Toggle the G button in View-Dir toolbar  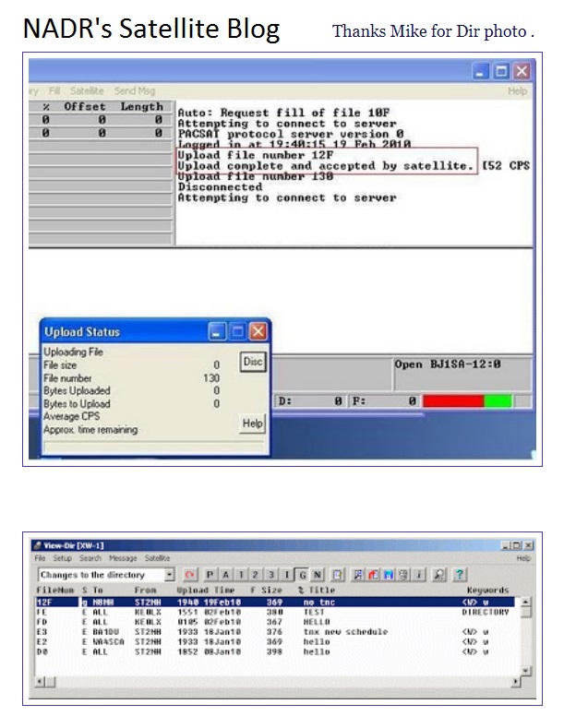click(x=302, y=575)
